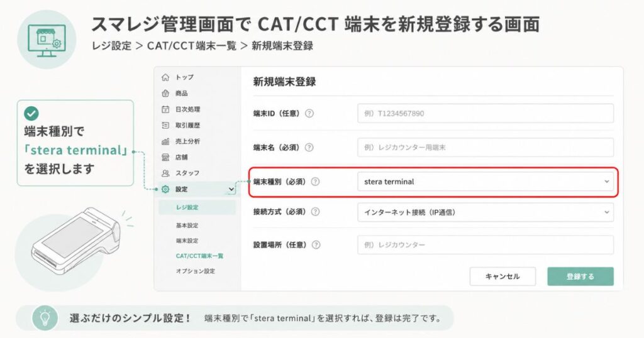Open オプション設定 in the sidebar
This screenshot has height=338, width=644.
196,271
